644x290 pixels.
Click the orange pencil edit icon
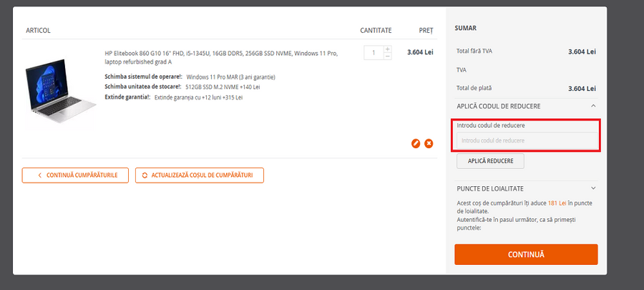tap(416, 143)
